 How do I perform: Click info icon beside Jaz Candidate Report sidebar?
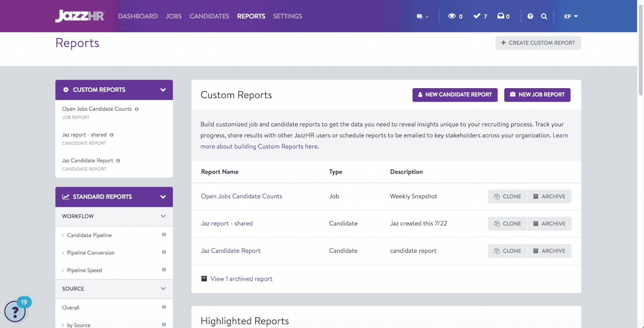[118, 161]
